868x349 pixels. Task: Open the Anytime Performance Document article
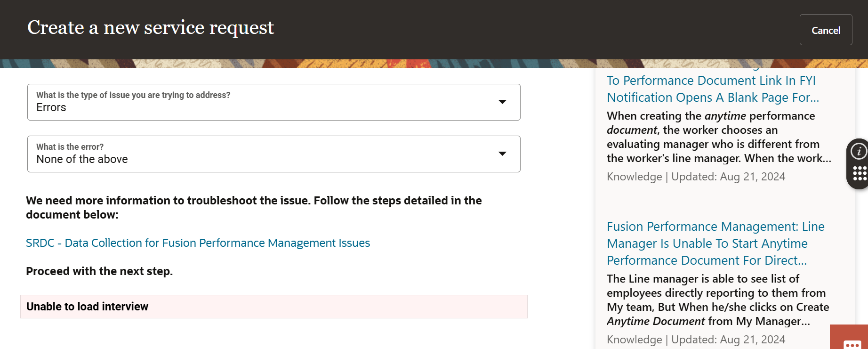point(715,243)
